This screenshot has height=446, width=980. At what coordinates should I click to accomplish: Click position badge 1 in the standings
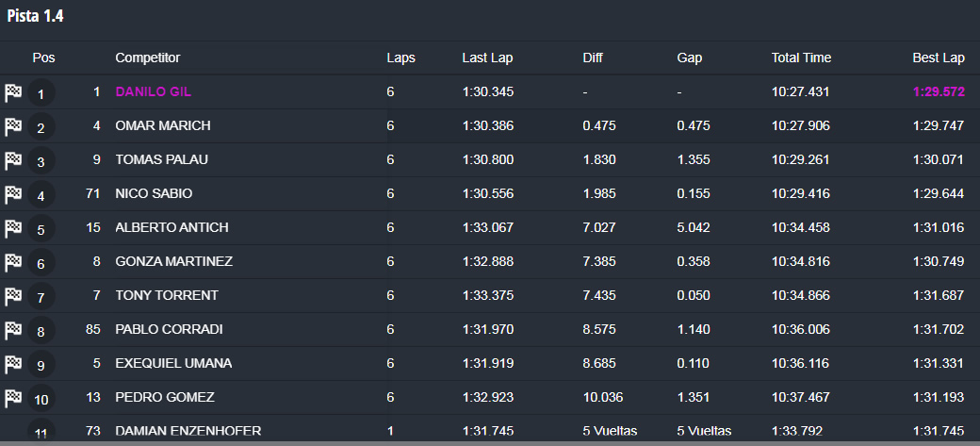coord(41,93)
